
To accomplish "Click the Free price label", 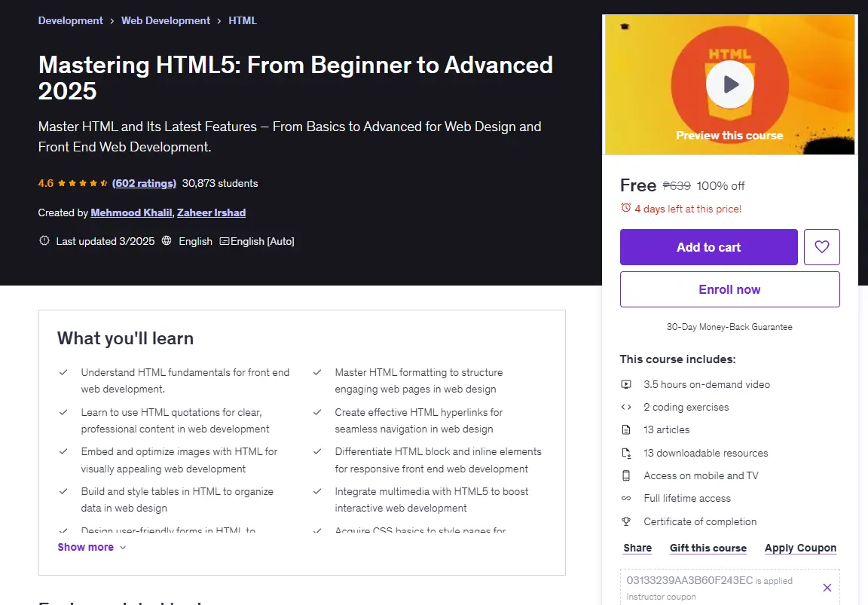I will click(637, 185).
